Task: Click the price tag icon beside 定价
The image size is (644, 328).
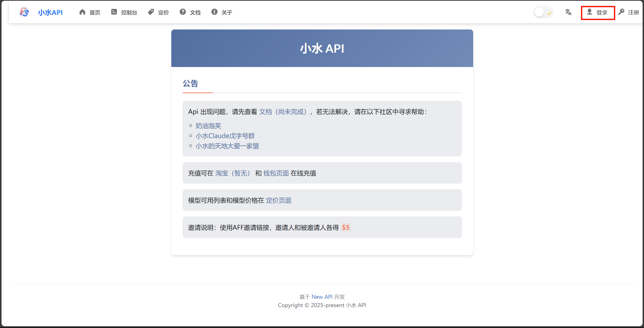Action: tap(151, 12)
